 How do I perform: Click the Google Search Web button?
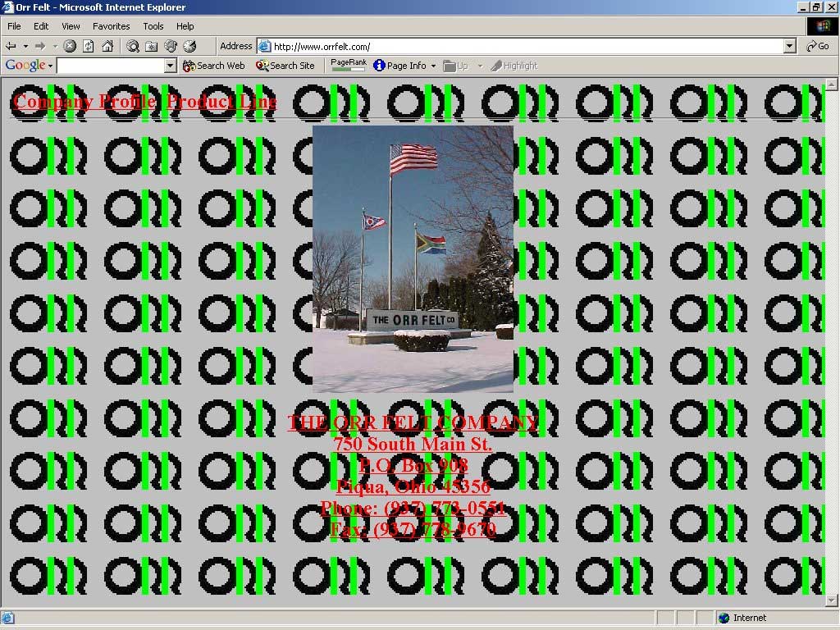point(214,66)
